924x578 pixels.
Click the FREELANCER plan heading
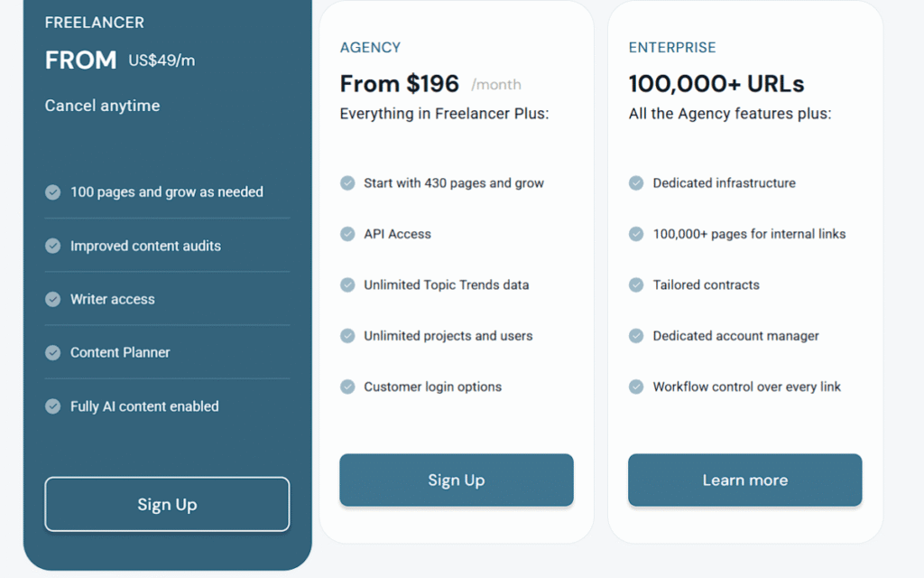point(94,23)
